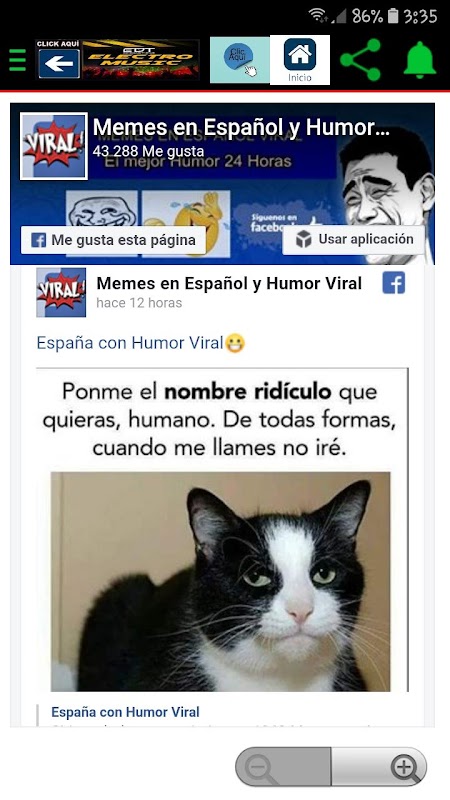Open the green hamburger menu
The image size is (450, 800).
pos(17,60)
